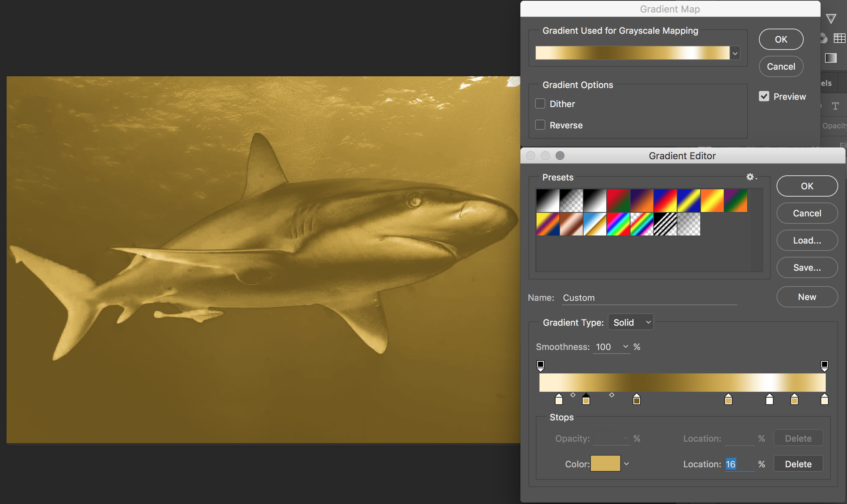Select the right opacity stop above gradient

pos(825,366)
